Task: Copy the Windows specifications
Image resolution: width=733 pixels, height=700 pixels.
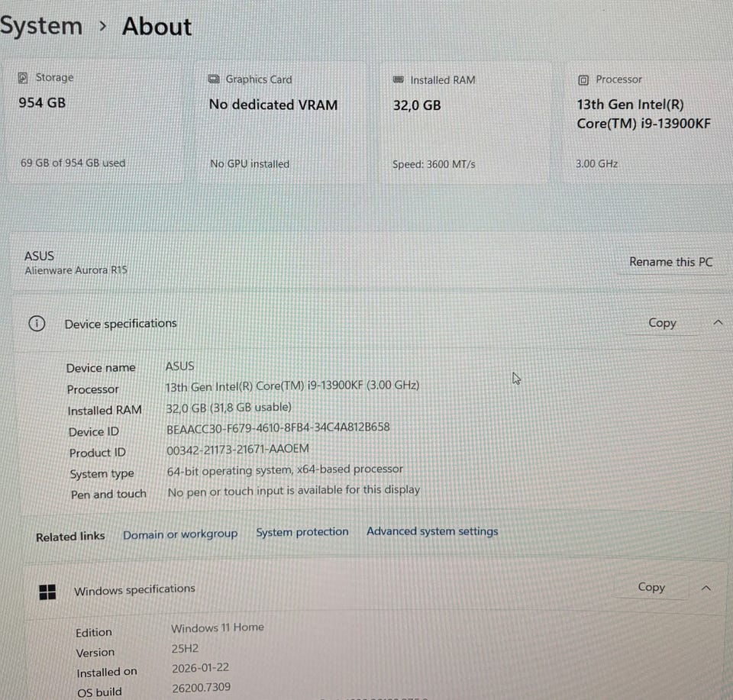Action: [651, 587]
